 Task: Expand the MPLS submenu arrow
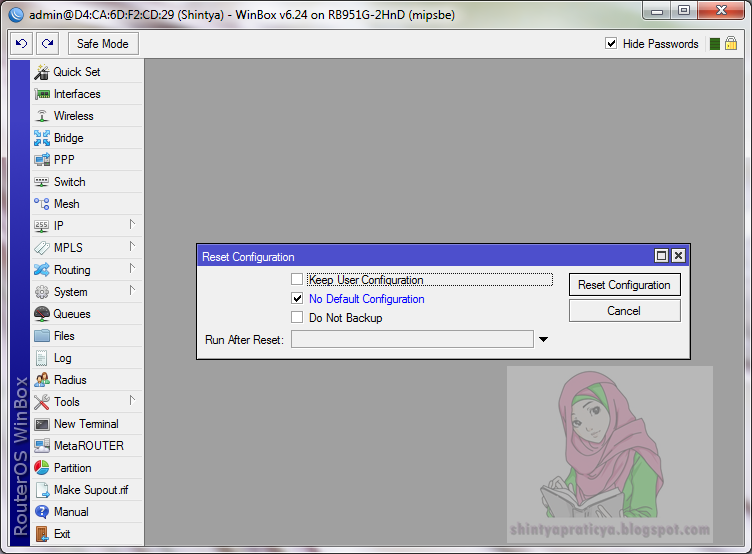[132, 246]
